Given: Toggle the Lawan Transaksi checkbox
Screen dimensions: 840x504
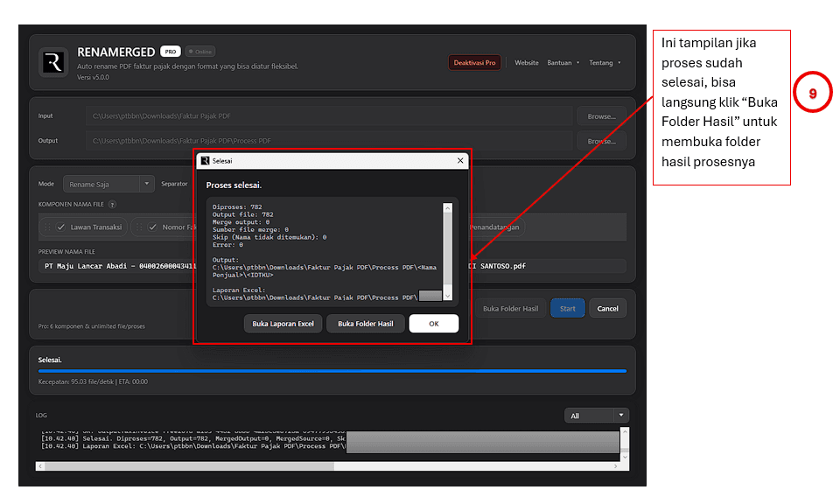Looking at the screenshot, I should [61, 227].
